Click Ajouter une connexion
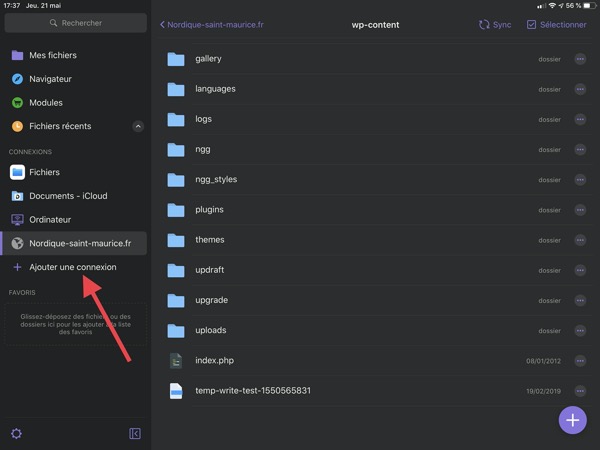This screenshot has height=450, width=600. pos(72,267)
